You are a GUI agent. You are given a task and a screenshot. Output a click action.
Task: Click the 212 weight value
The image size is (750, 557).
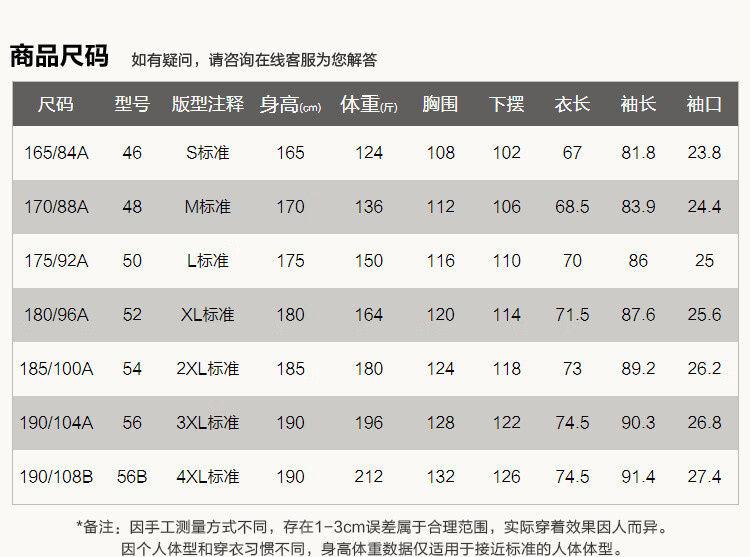click(368, 477)
